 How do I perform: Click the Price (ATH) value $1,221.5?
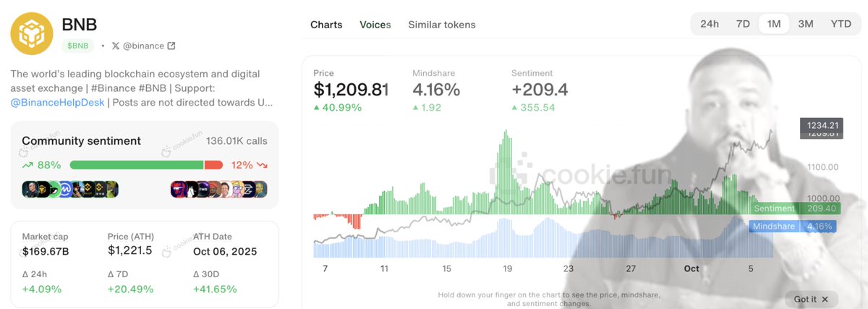130,251
